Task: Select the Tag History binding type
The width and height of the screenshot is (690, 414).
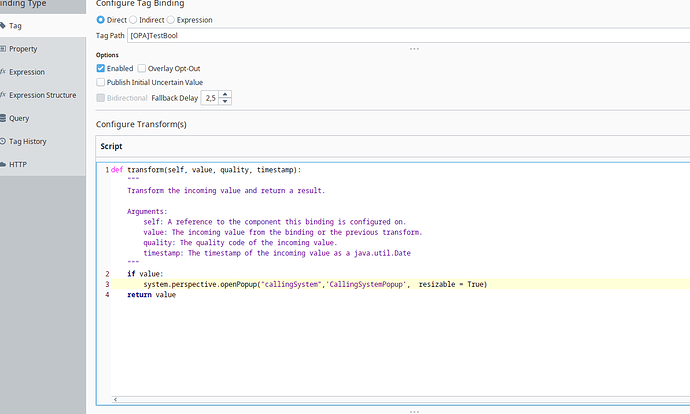Action: 43,141
